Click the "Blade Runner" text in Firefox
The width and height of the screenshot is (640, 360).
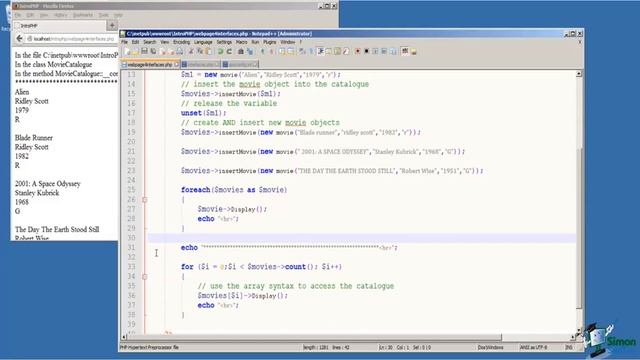pos(34,138)
